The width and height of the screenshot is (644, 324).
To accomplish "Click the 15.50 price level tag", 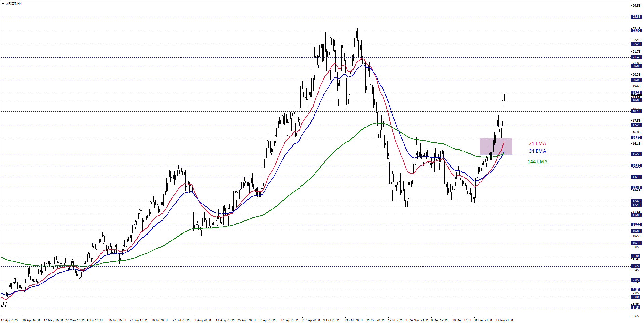I will coord(636,154).
